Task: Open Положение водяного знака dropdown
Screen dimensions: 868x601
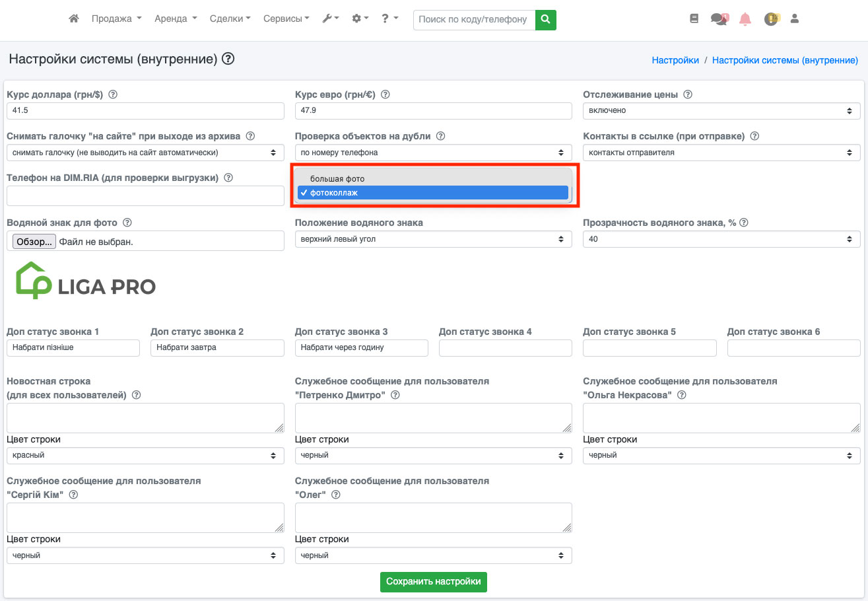Action: pos(433,239)
